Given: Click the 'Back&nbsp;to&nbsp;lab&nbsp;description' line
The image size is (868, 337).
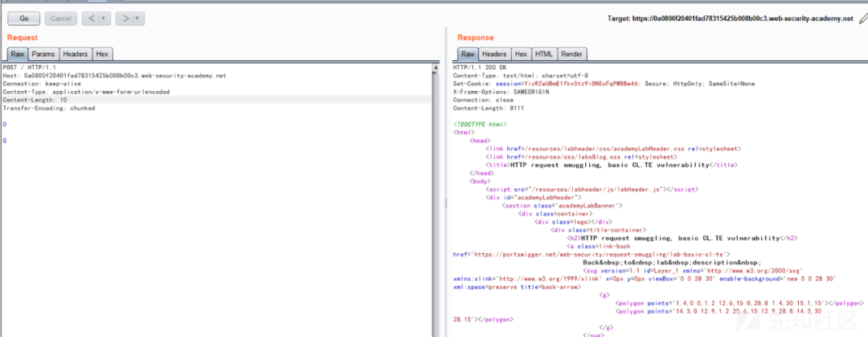Looking at the screenshot, I should point(673,263).
